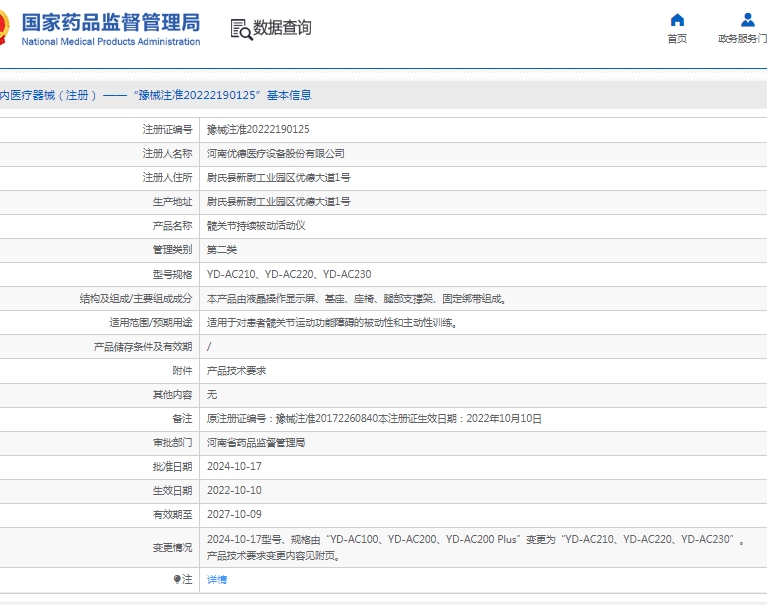
Task: Click approval department 河南省药品监督管理局
Action: pos(255,442)
